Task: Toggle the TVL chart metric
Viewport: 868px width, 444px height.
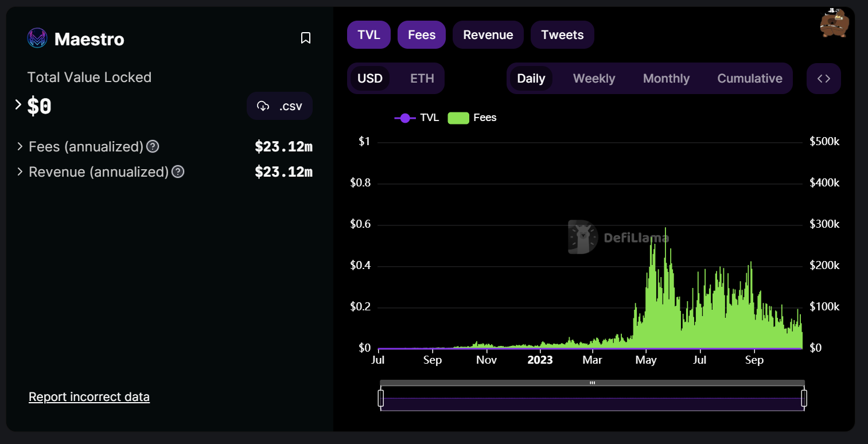Action: [x=369, y=35]
